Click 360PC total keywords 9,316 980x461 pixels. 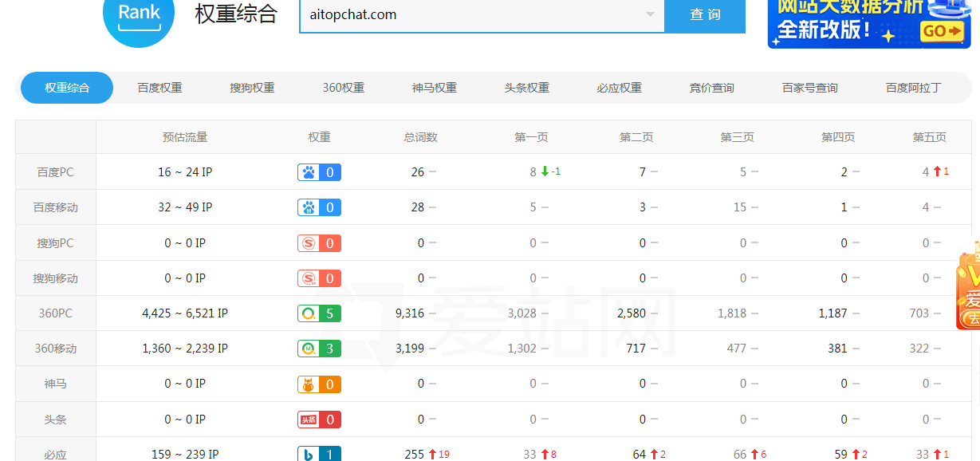click(410, 313)
